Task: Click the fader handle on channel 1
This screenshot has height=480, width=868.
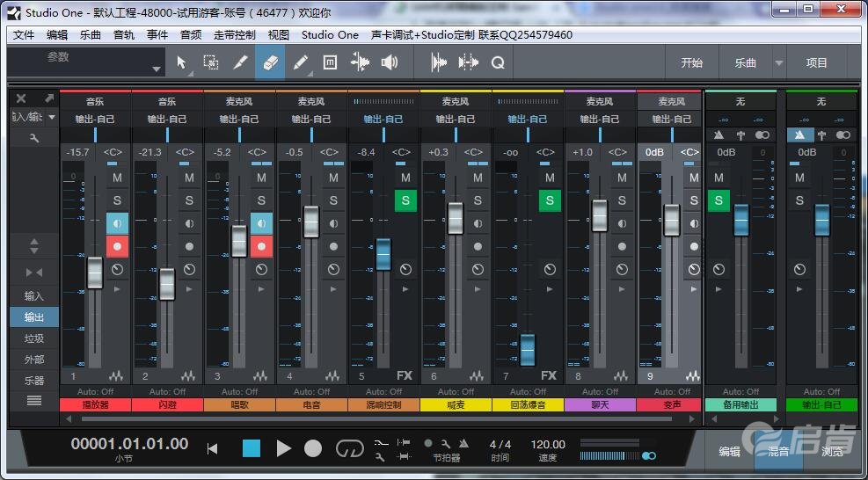Action: (x=95, y=273)
